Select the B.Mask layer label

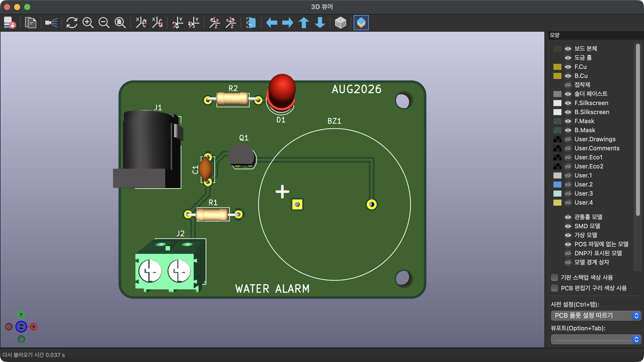584,130
